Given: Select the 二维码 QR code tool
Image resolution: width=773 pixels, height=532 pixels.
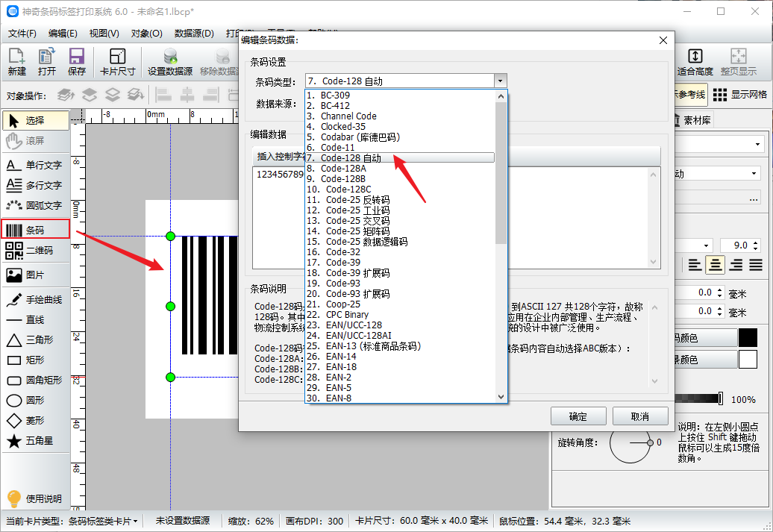Looking at the screenshot, I should point(36,251).
